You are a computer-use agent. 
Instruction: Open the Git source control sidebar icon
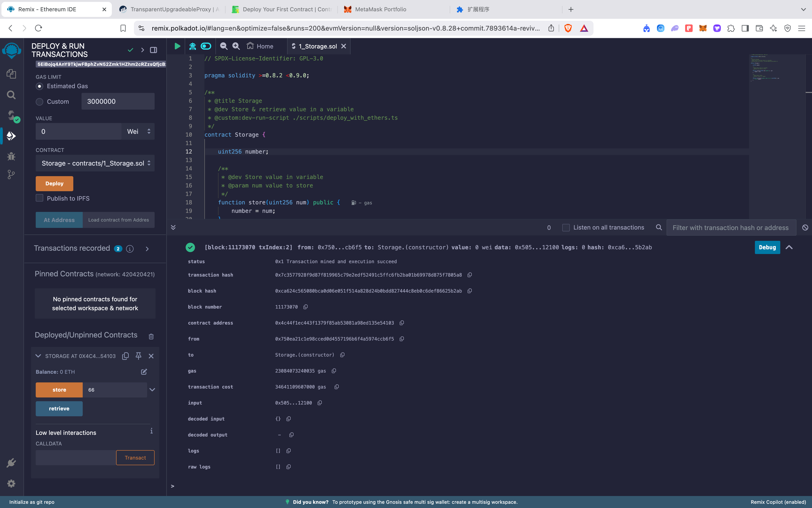point(12,174)
